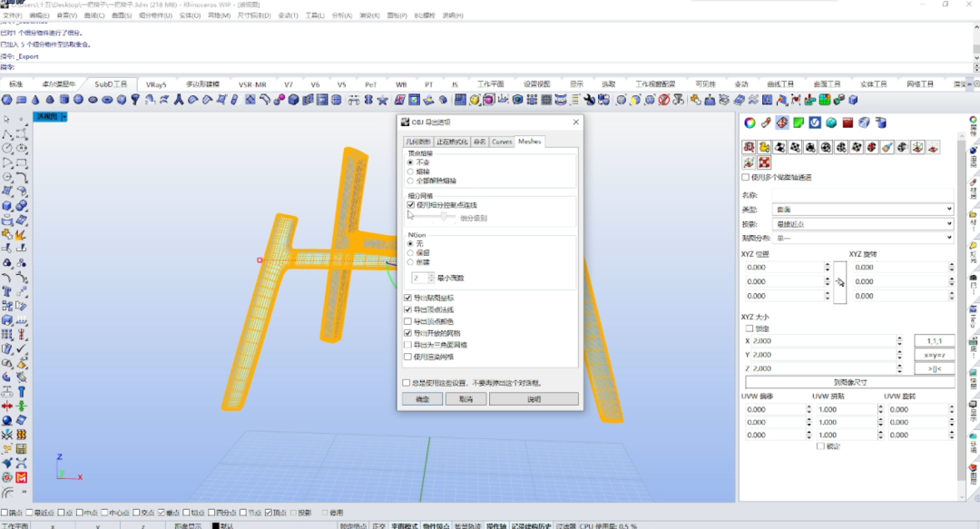
Task: Click the x=y=z size button
Action: tap(935, 355)
